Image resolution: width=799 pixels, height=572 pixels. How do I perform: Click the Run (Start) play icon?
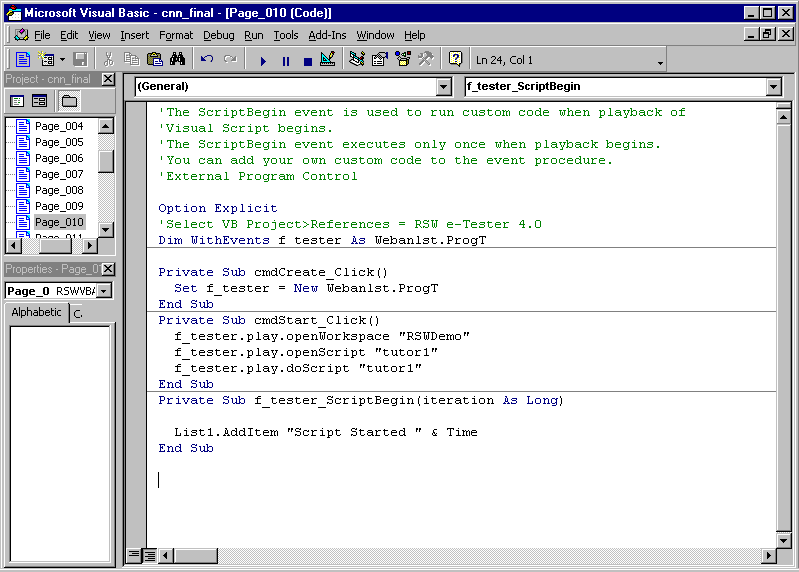click(x=263, y=60)
